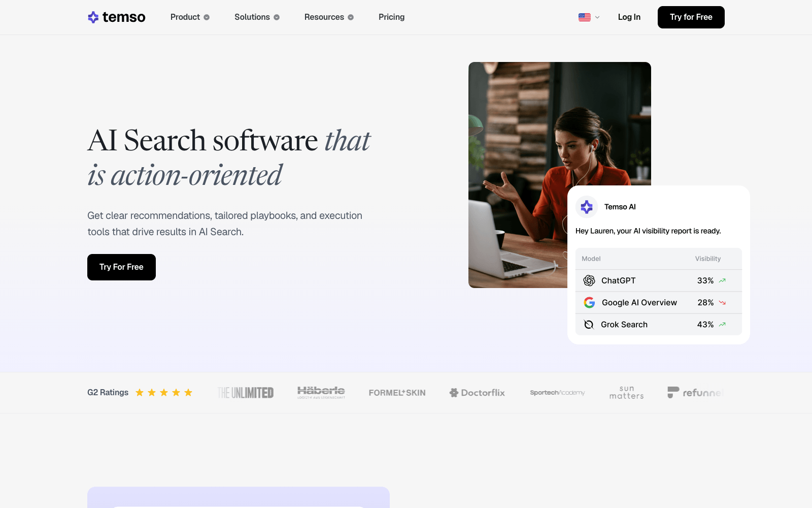Click the "Google AI Overview" model name
The image size is (812, 508).
click(639, 303)
